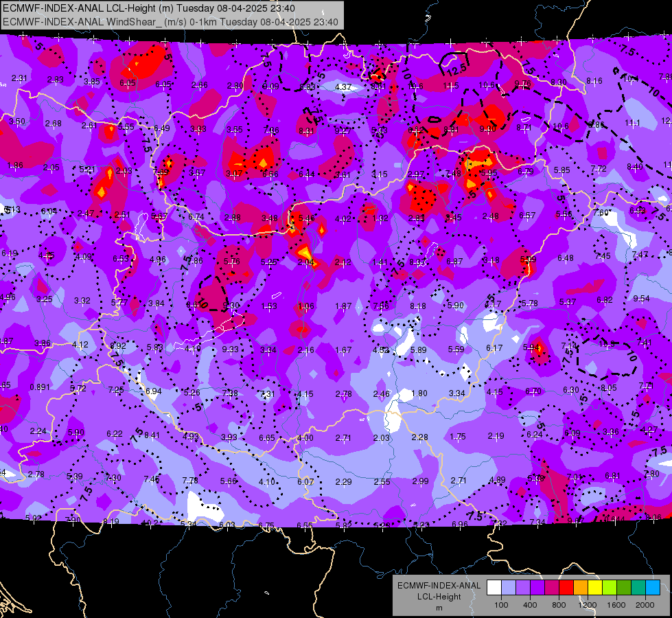Click the lime green legend swatch

click(x=610, y=588)
